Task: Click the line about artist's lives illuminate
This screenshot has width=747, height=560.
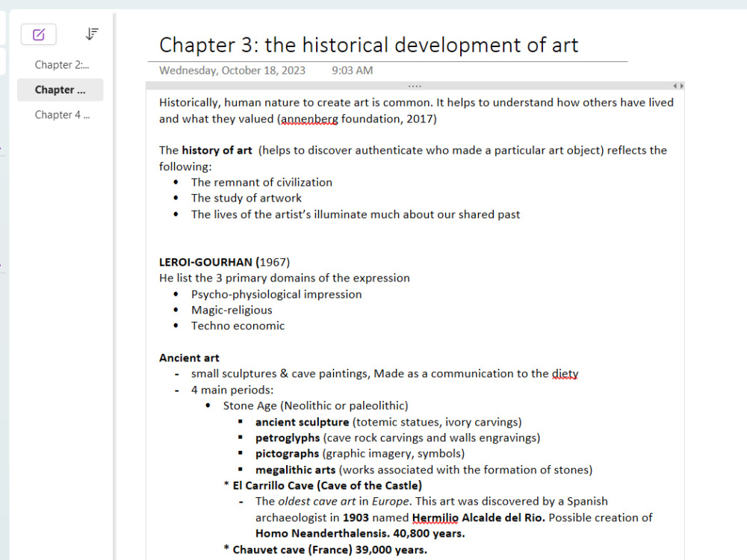Action: pos(356,215)
